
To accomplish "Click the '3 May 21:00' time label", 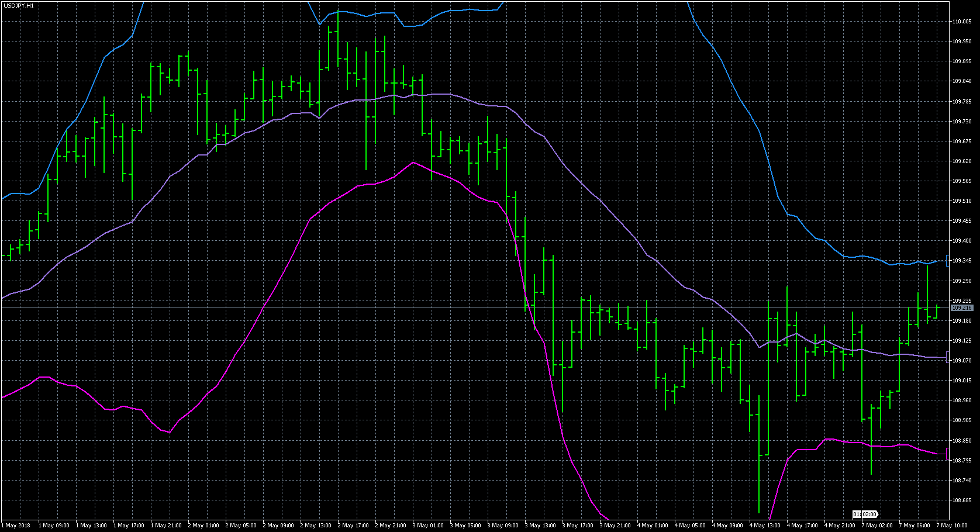I will click(x=615, y=526).
